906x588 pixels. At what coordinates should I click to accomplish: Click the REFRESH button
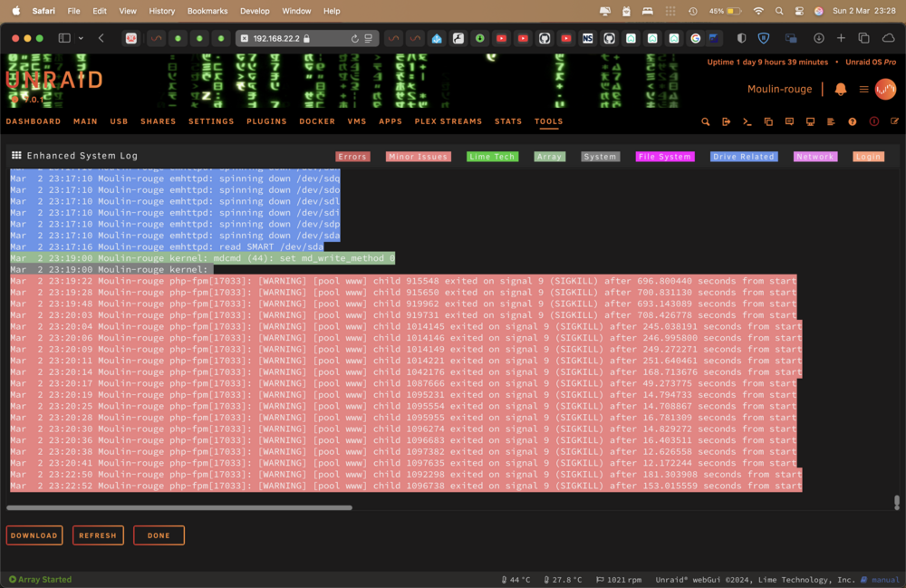pyautogui.click(x=98, y=535)
